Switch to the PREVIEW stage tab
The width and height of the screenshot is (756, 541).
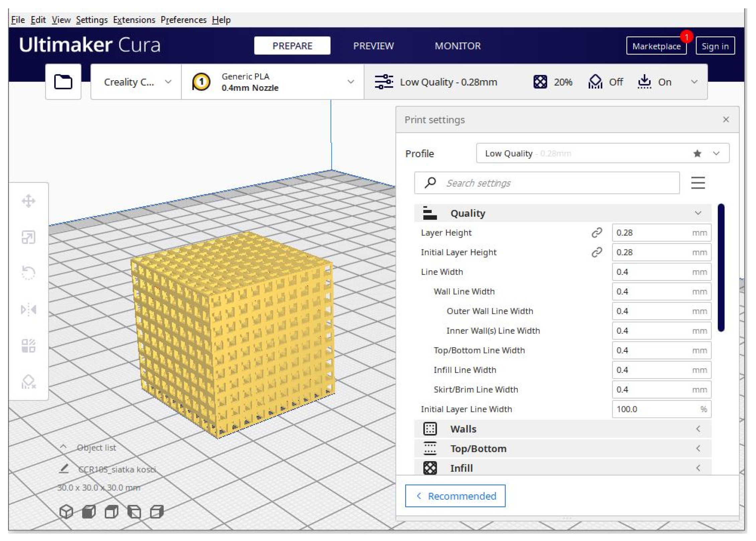[x=373, y=46]
